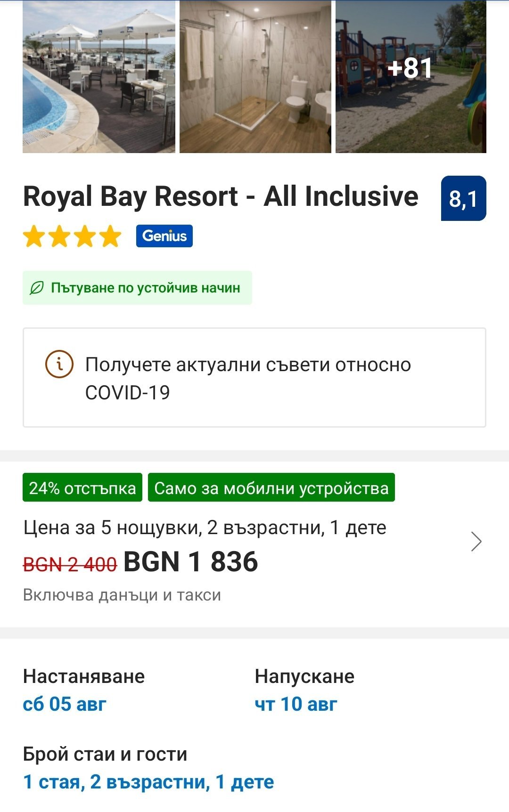Tap the 'Само за мобилни устройства' badge

pyautogui.click(x=271, y=488)
